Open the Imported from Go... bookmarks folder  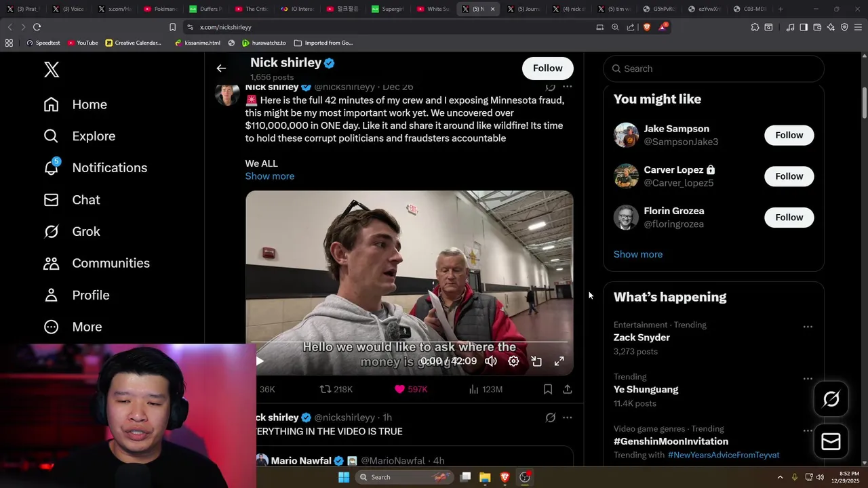(323, 43)
